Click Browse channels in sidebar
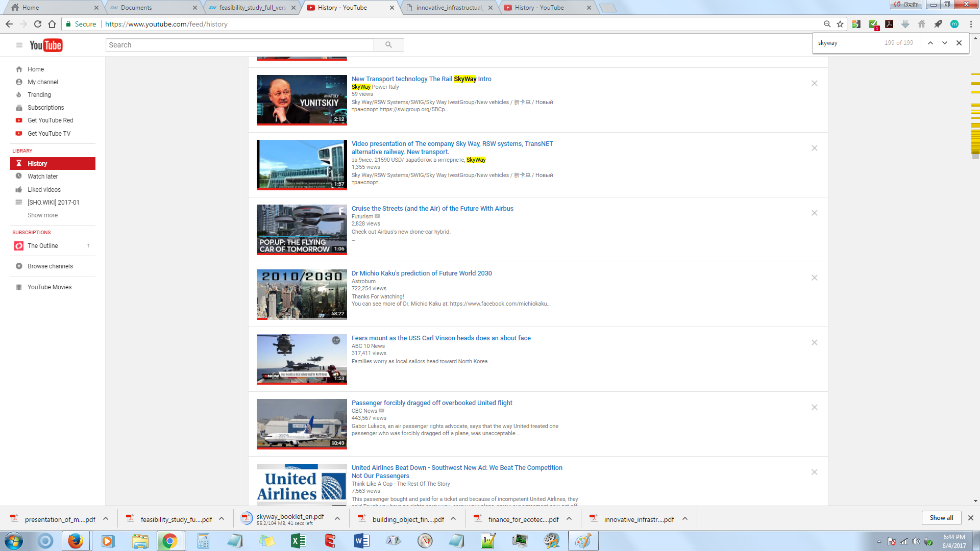Screen dimensions: 980x551 pos(50,266)
